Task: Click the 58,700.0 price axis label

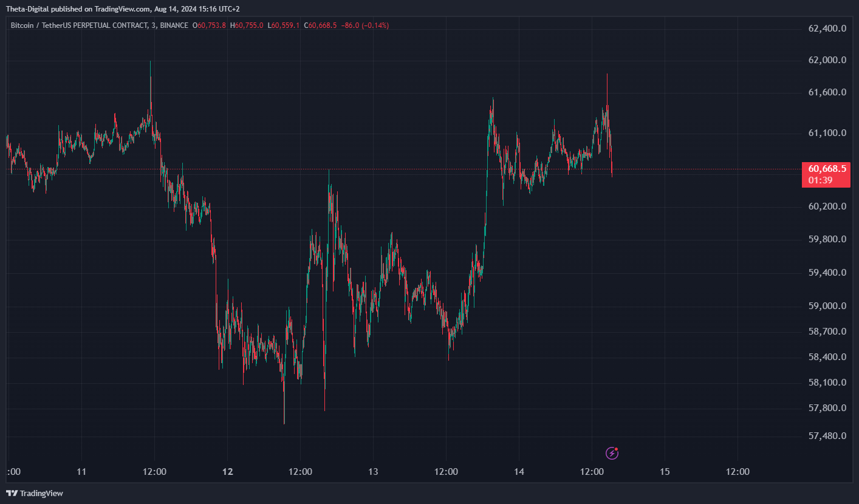Action: 827,332
